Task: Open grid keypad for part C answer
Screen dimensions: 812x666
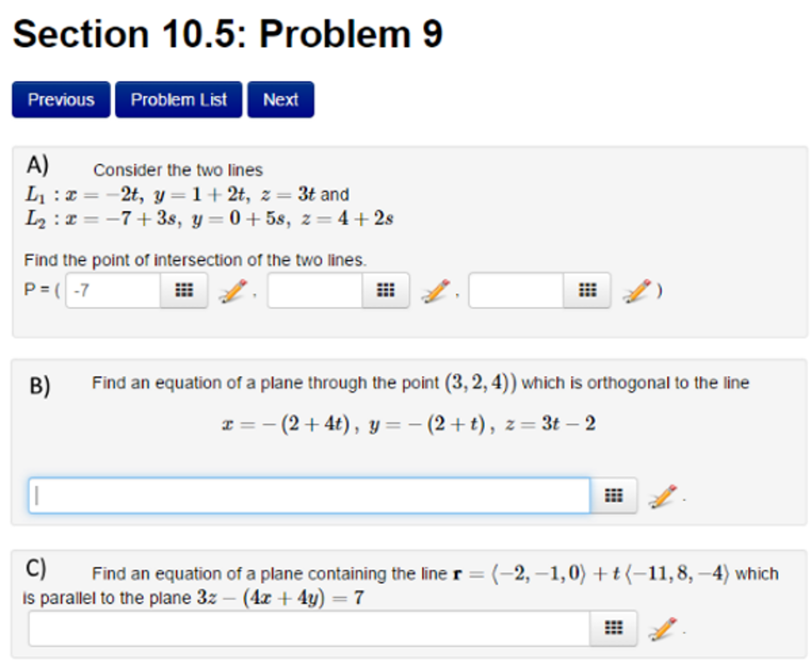Action: 613,628
